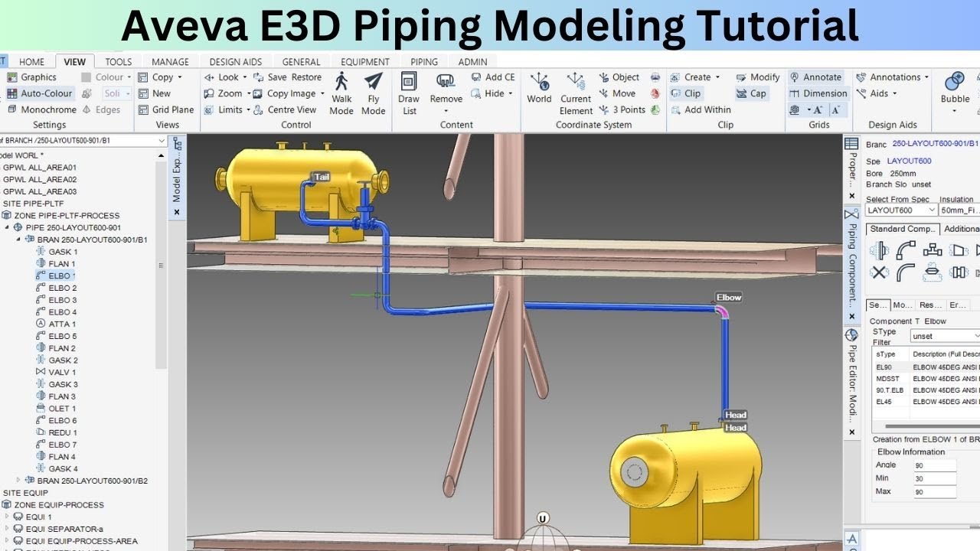
Task: Open the Hide dropdown
Action: (492, 93)
